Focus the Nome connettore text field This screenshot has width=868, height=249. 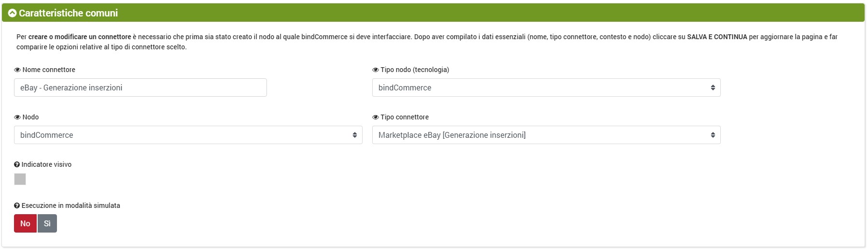(140, 88)
